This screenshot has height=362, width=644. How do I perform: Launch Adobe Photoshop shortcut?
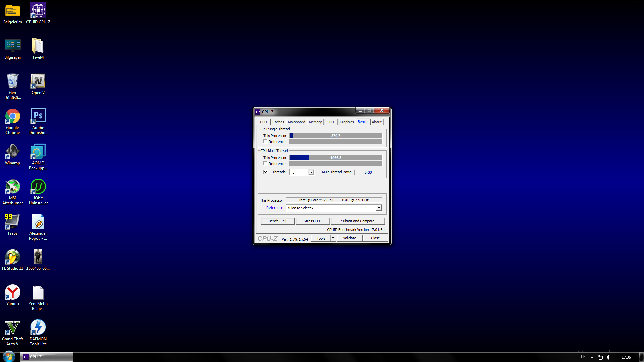click(38, 122)
